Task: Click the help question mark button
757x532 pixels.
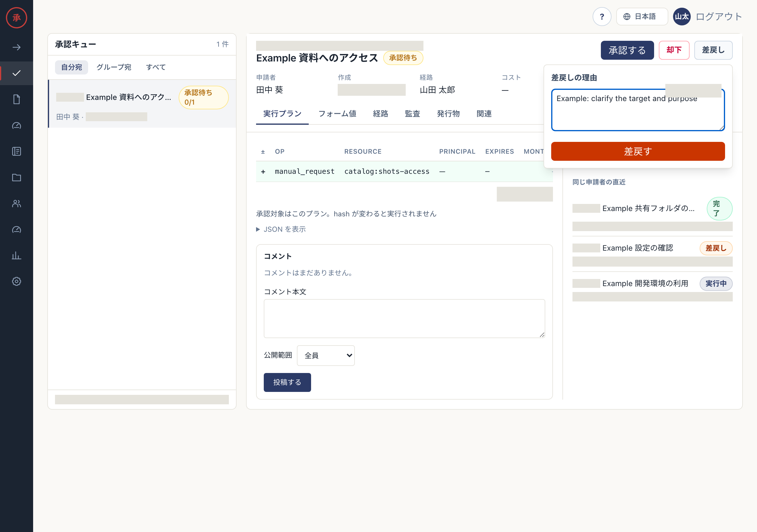Action: [602, 17]
